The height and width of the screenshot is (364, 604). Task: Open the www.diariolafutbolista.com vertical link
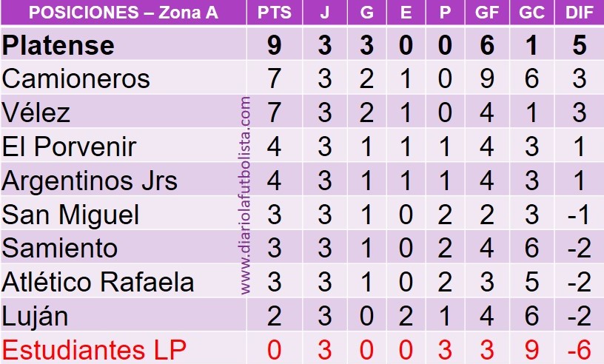tap(246, 195)
